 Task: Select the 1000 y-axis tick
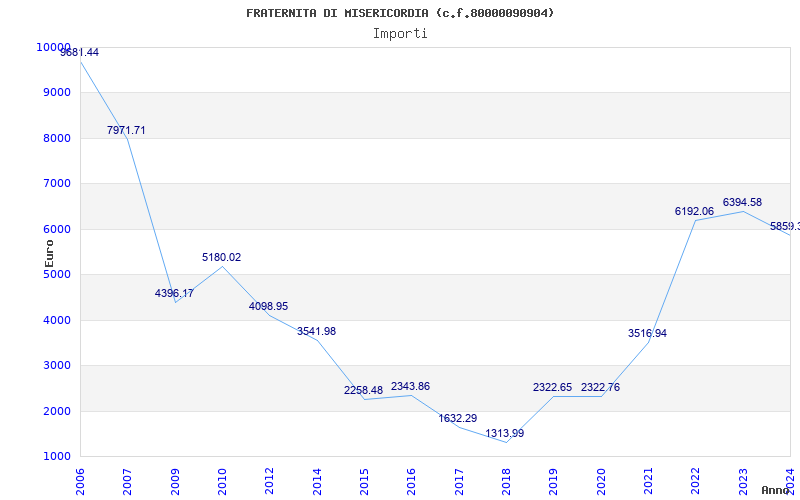57,457
